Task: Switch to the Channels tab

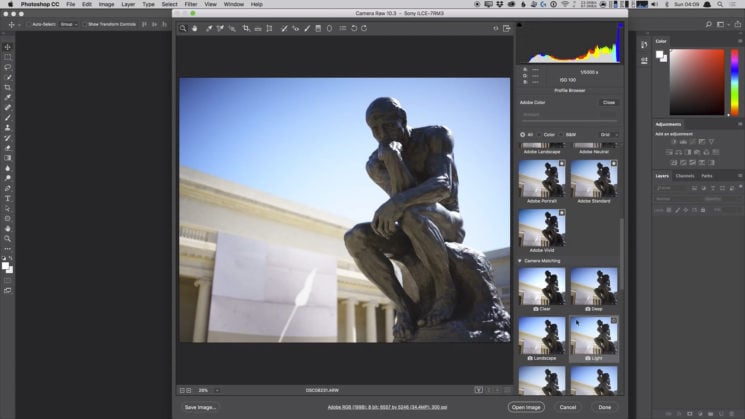Action: pyautogui.click(x=685, y=176)
